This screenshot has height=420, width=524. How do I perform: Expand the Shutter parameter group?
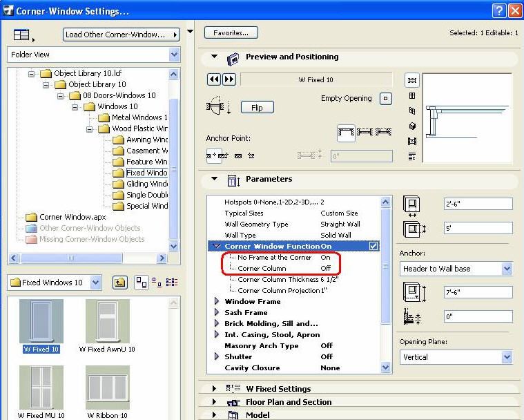click(216, 356)
